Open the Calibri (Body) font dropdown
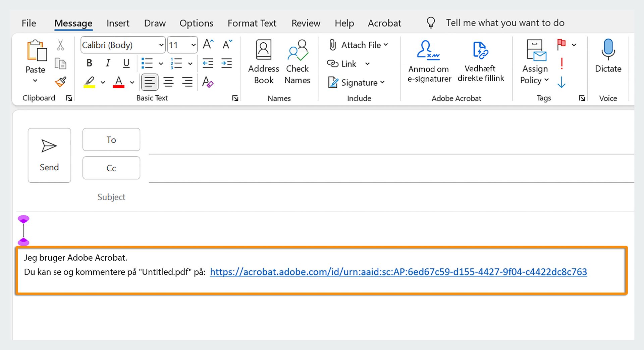Image resolution: width=644 pixels, height=350 pixels. (161, 45)
